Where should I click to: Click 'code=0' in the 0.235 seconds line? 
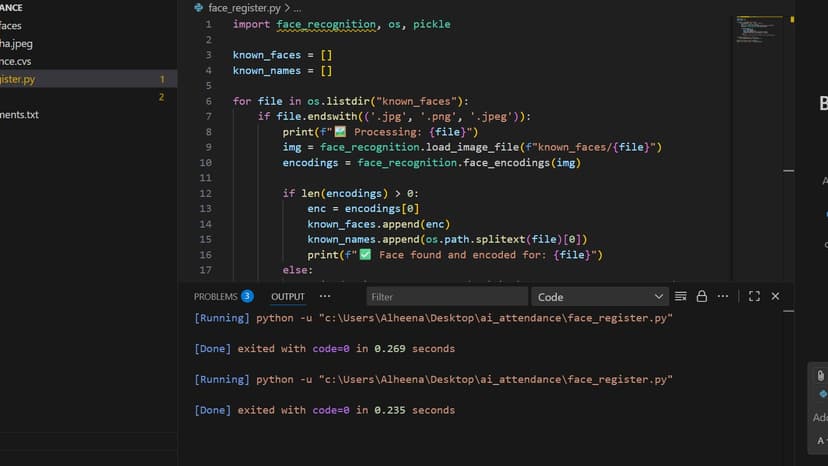(x=331, y=410)
